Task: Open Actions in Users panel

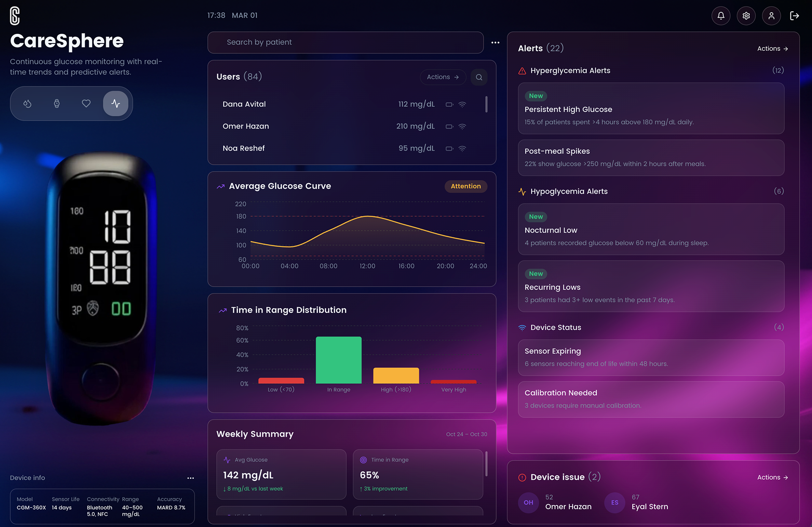Action: [x=442, y=77]
